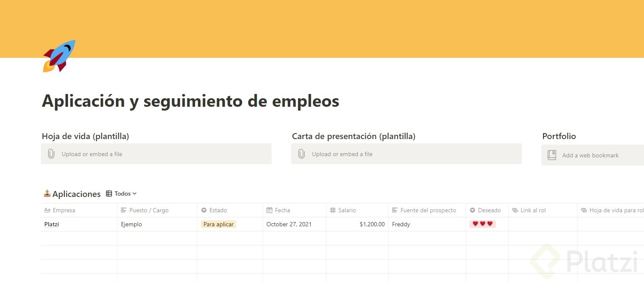This screenshot has width=644, height=282.
Task: Click the link icon on Link al rol column
Action: [515, 210]
